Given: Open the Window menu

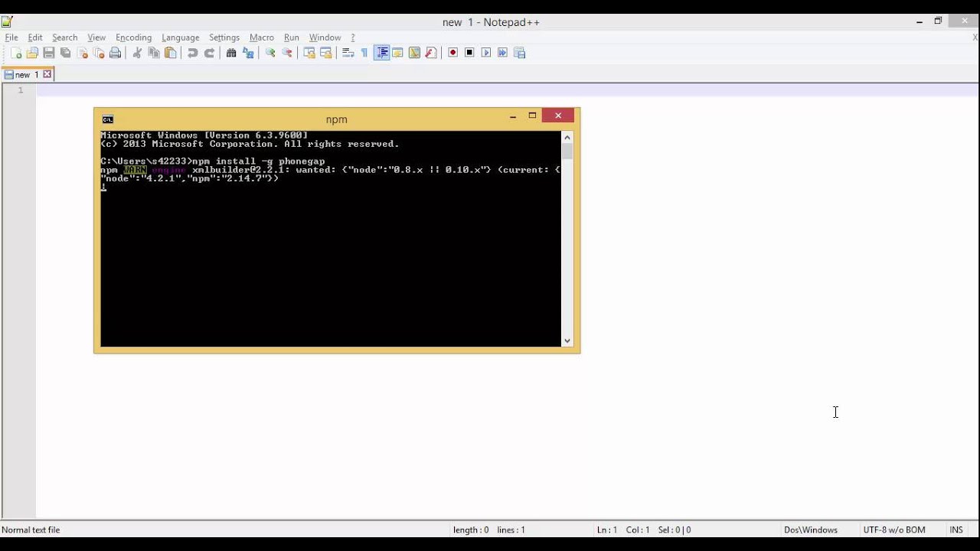Looking at the screenshot, I should point(325,37).
